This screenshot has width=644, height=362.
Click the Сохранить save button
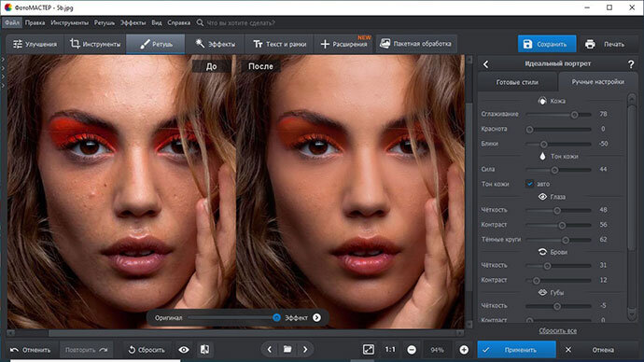pyautogui.click(x=547, y=44)
